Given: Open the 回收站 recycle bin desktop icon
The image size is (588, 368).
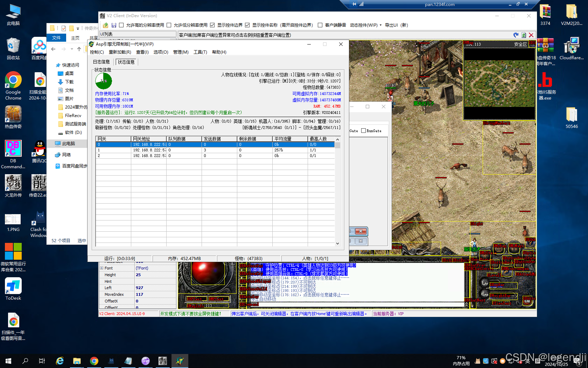Looking at the screenshot, I should [13, 49].
